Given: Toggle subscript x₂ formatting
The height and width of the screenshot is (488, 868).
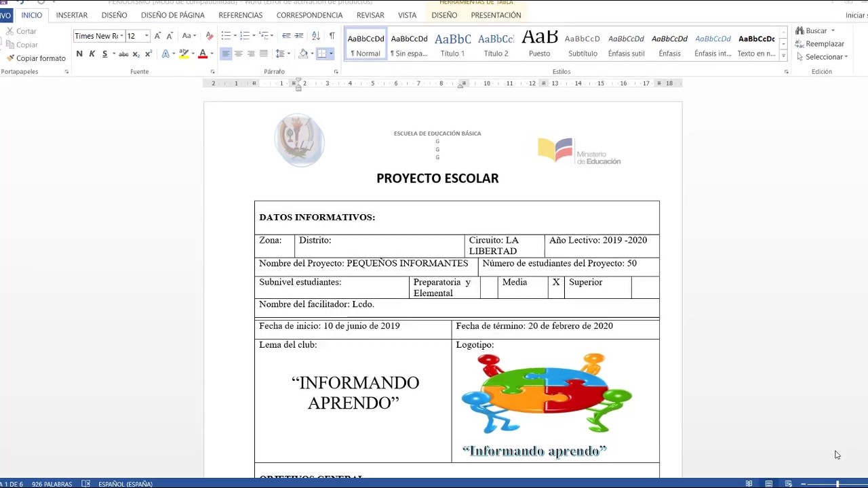Looking at the screenshot, I should coord(136,54).
